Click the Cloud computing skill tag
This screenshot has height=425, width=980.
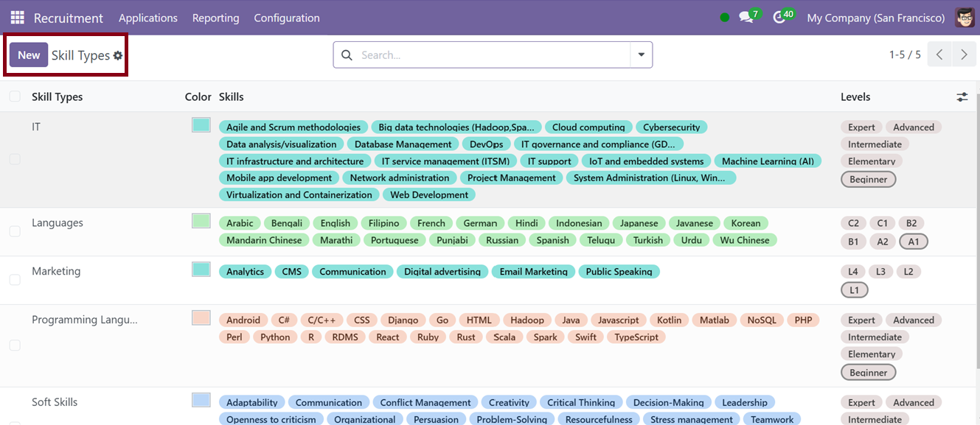[588, 127]
